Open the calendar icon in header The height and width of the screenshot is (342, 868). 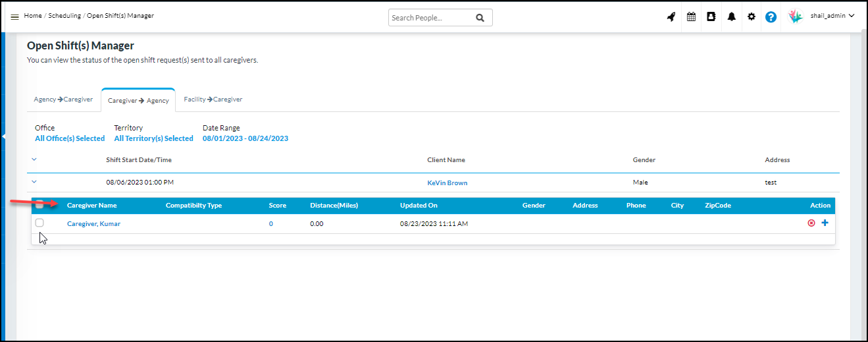691,17
